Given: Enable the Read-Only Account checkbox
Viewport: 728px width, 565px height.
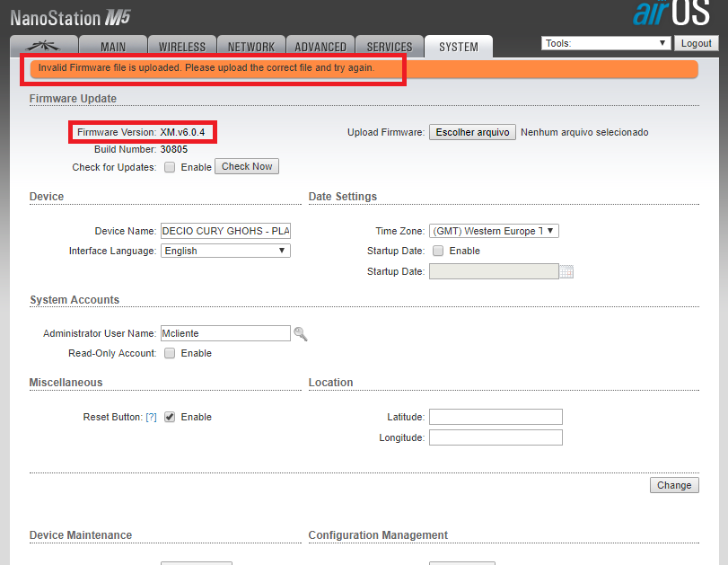Looking at the screenshot, I should [170, 353].
